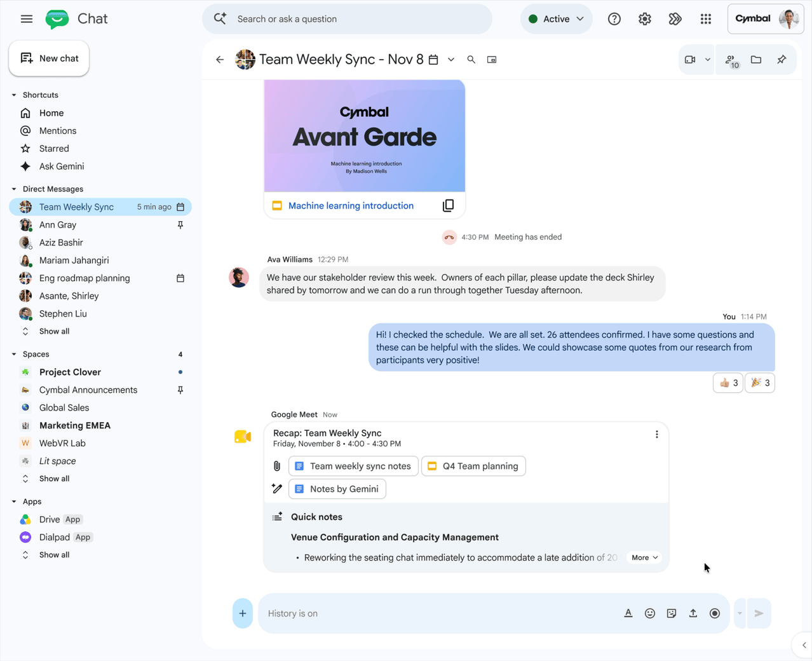This screenshot has width=812, height=661.
Task: Expand the side panel arrow
Action: point(804,645)
